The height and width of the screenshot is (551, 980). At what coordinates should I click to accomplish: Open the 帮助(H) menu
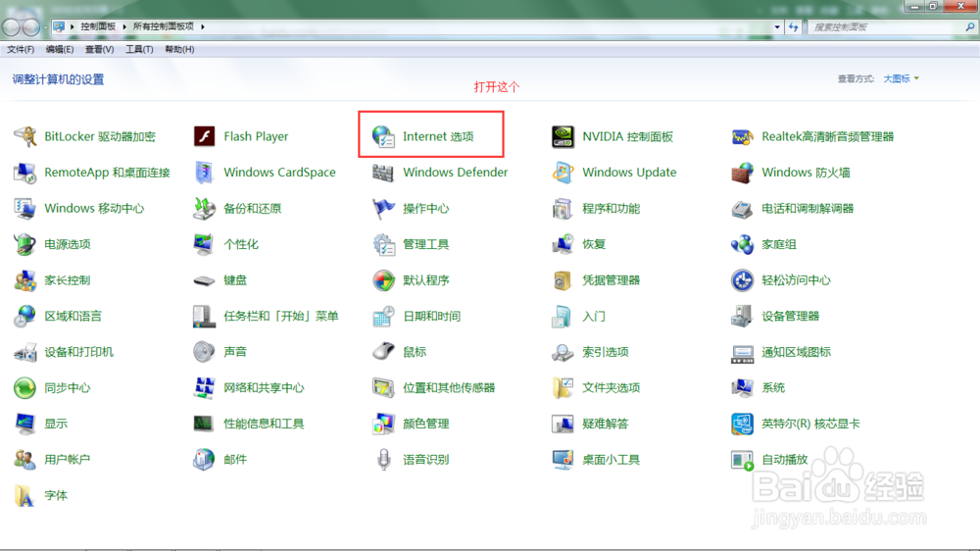[x=179, y=49]
